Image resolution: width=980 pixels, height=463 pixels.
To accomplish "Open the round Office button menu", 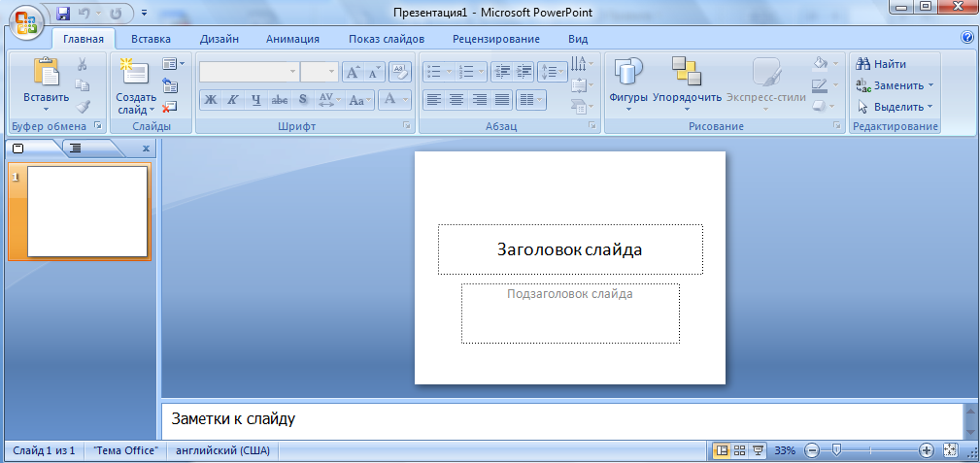I will [x=25, y=22].
